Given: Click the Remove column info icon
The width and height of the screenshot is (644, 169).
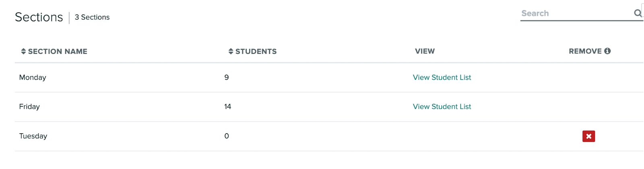Looking at the screenshot, I should click(607, 51).
